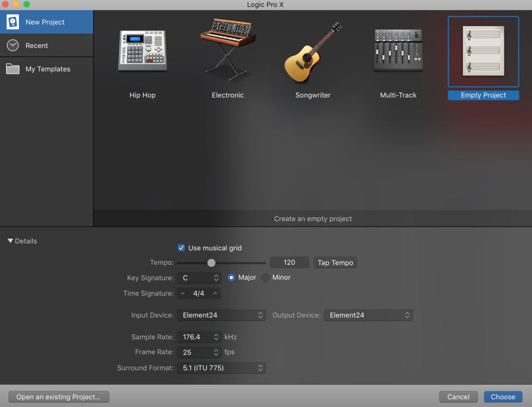Pick the Songwriter acoustic guitar icon
532x407 pixels.
(313, 52)
